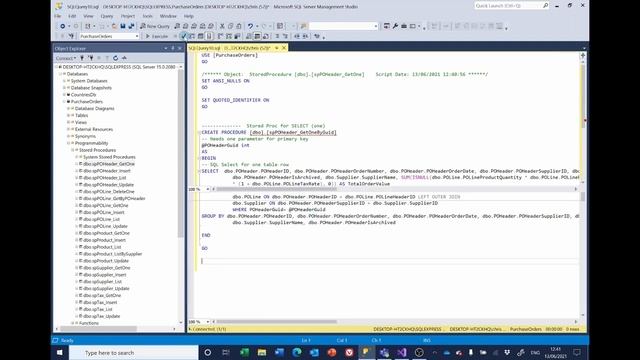Image resolution: width=640 pixels, height=360 pixels.
Task: Click the Save All icon in toolbar
Action: pos(131,26)
